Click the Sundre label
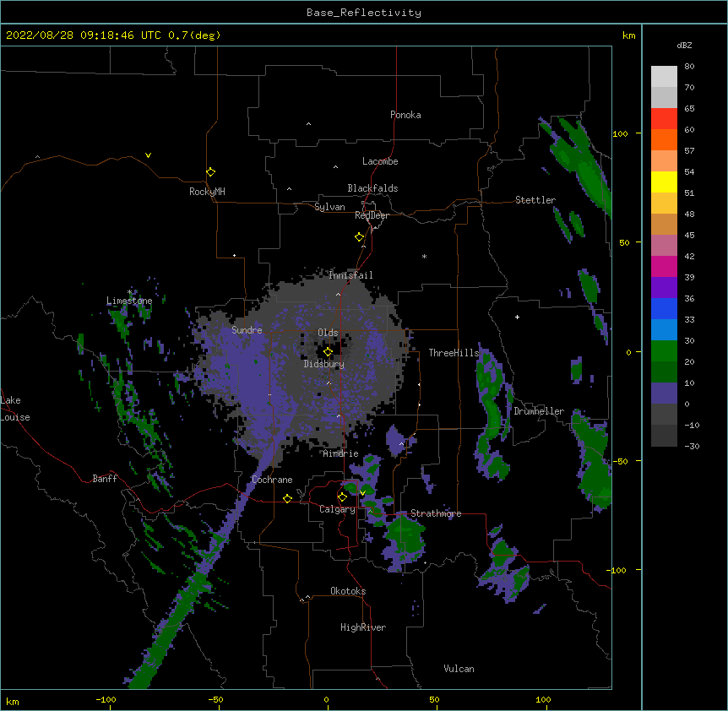This screenshot has height=711, width=728. pos(247,330)
